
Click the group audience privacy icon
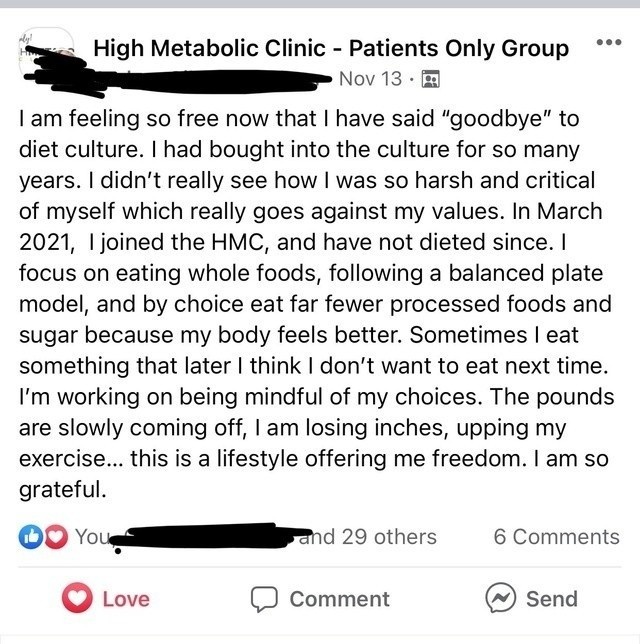click(431, 79)
